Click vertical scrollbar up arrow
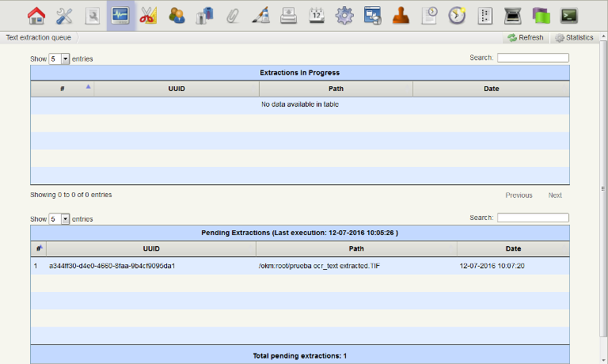The height and width of the screenshot is (364, 608). pyautogui.click(x=603, y=36)
